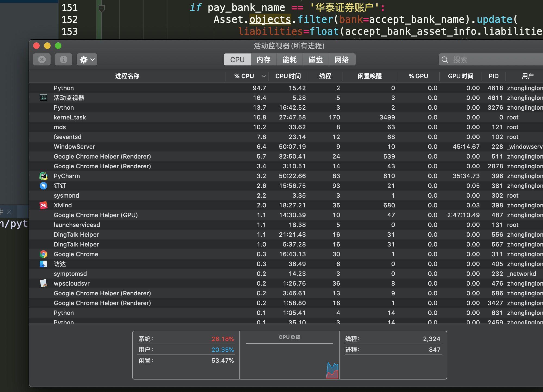This screenshot has width=543, height=392.
Task: Click the quit process (X) toolbar button
Action: 42,59
